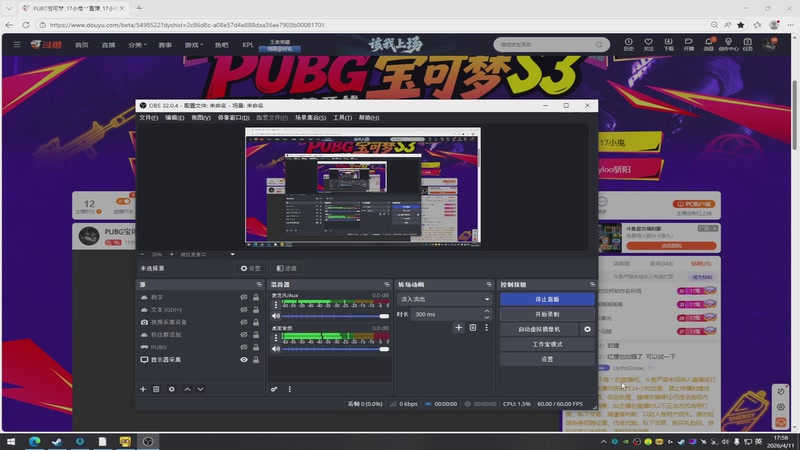The image size is (800, 450).
Task: Hide the 显示器采集 source
Action: 244,360
